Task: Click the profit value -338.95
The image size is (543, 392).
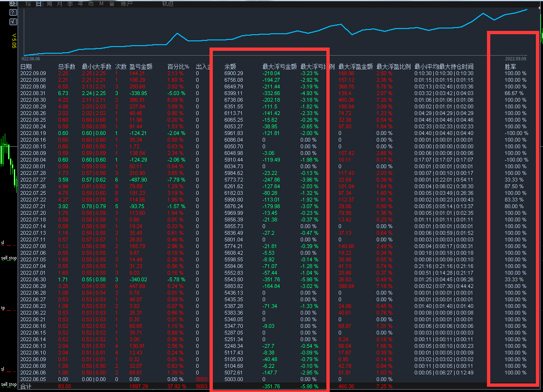Action: (138, 93)
